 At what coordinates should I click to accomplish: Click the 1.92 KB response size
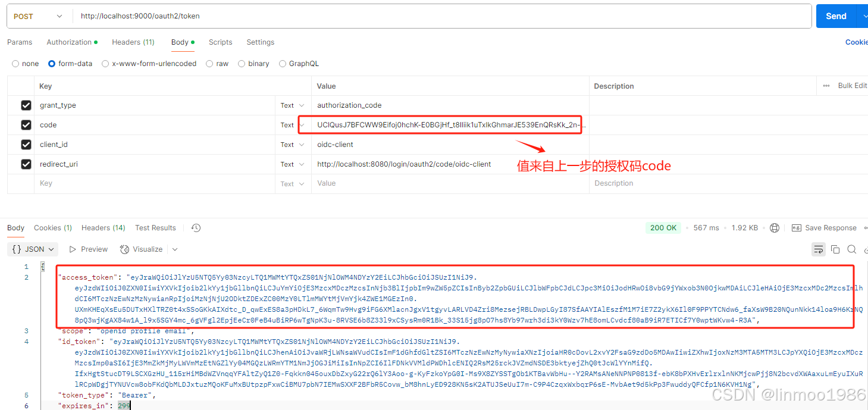tap(745, 228)
